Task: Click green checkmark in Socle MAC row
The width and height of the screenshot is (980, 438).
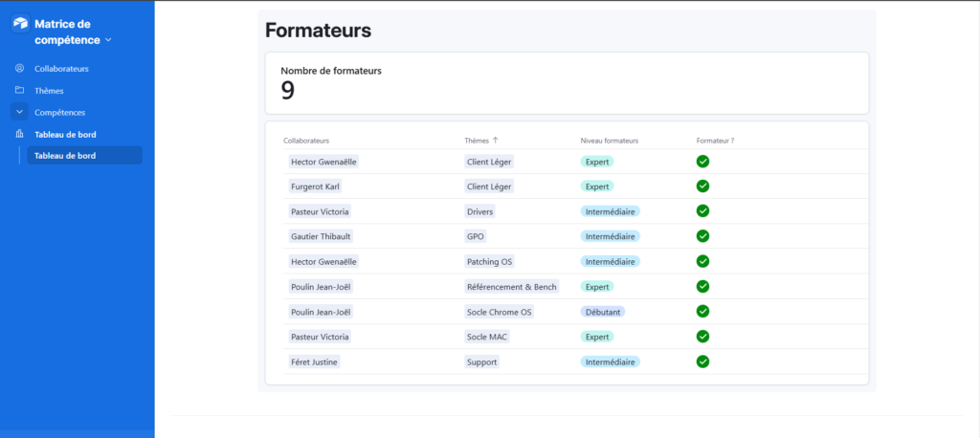Action: pyautogui.click(x=702, y=337)
